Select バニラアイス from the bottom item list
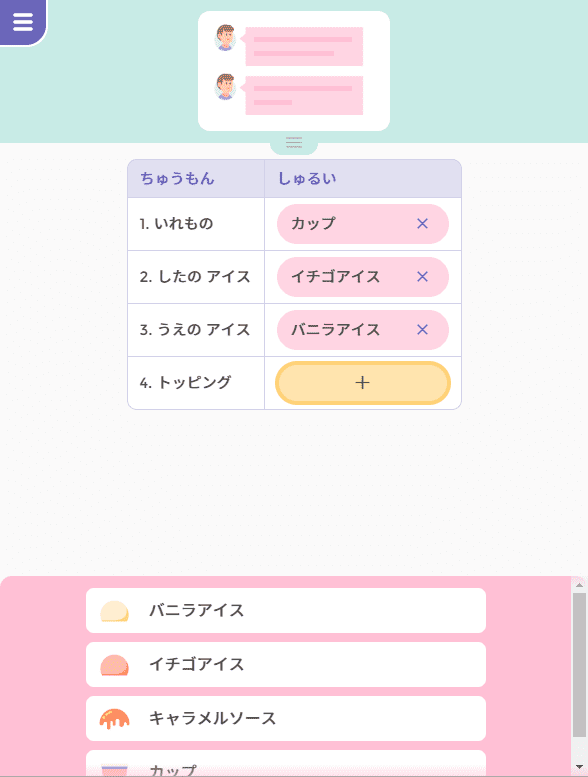Image resolution: width=588 pixels, height=777 pixels. coord(286,610)
